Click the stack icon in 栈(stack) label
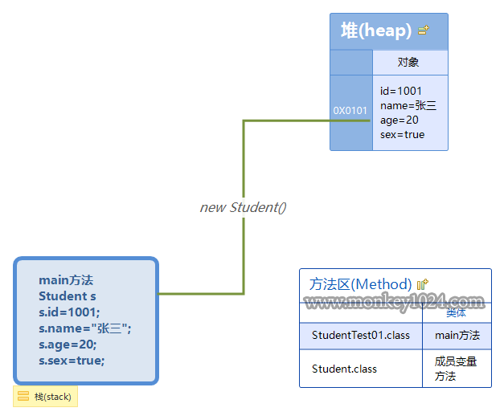 pos(23,396)
